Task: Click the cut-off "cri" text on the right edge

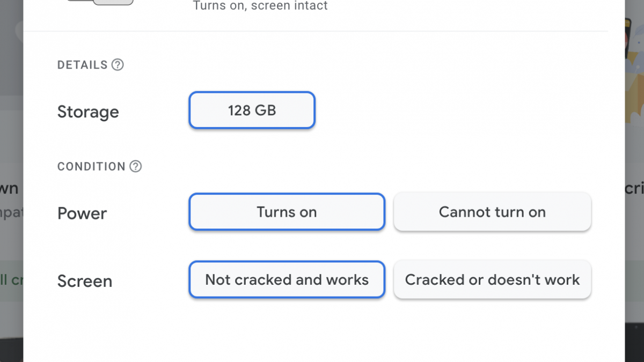Action: pyautogui.click(x=634, y=189)
